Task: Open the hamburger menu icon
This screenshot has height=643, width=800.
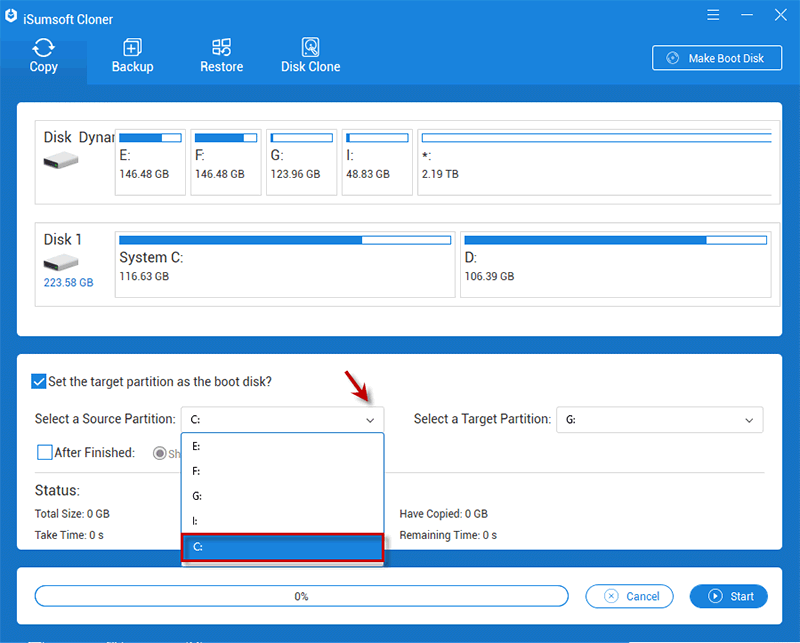Action: point(713,15)
